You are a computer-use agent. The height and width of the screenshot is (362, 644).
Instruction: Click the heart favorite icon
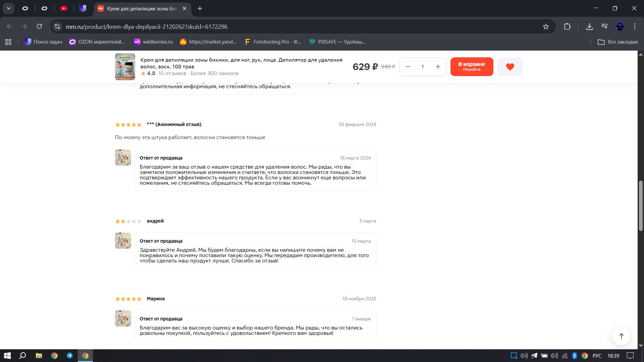[510, 67]
